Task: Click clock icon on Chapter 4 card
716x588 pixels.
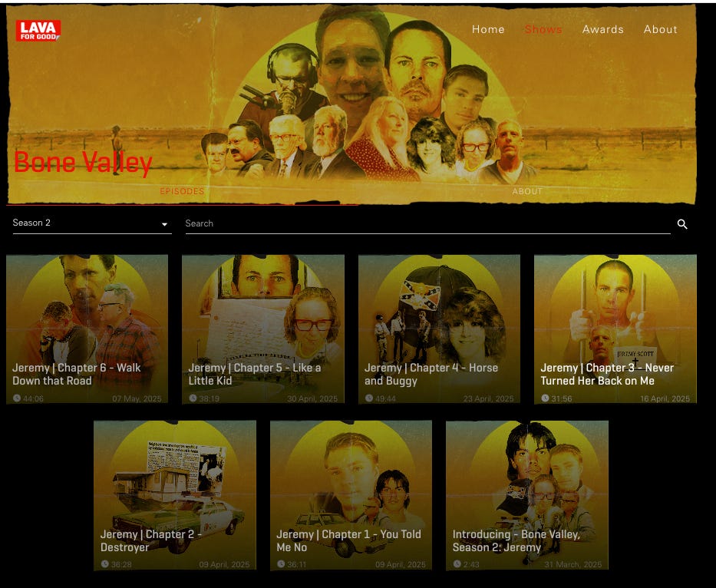Action: pyautogui.click(x=369, y=398)
